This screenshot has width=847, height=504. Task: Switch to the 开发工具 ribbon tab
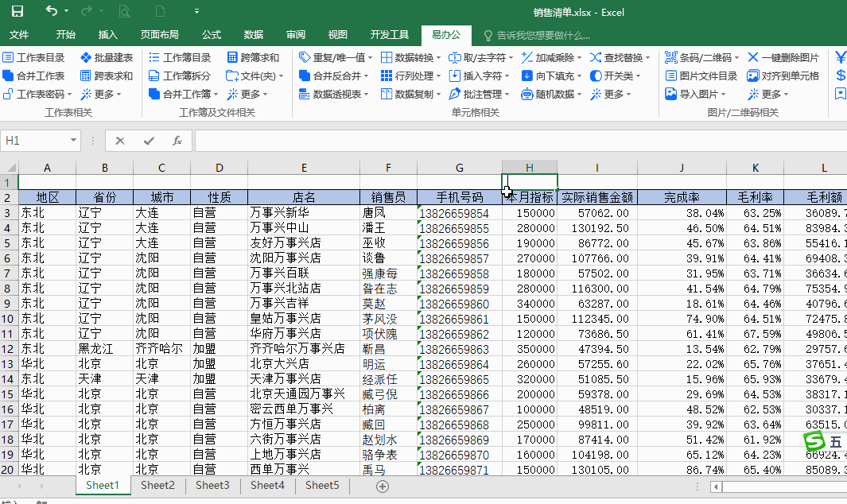click(x=390, y=34)
